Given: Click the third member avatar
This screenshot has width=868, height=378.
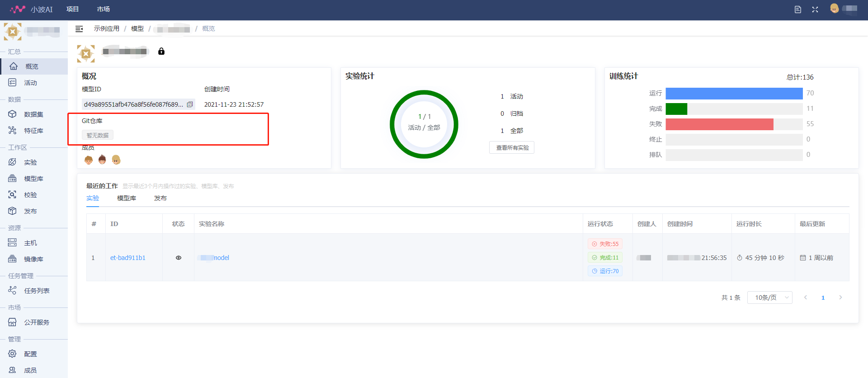Looking at the screenshot, I should [116, 160].
